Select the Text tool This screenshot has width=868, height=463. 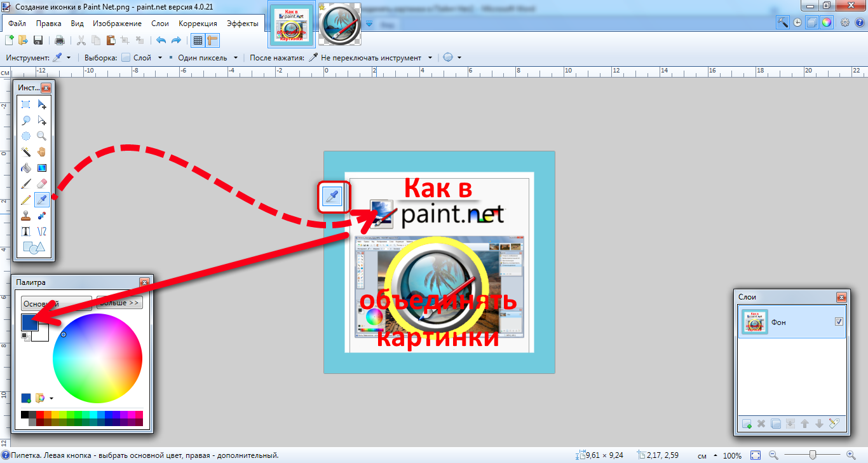(26, 231)
